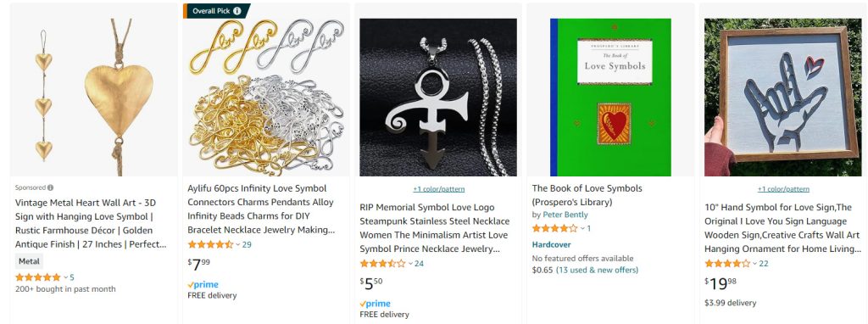Screen dimensions: 868x324
Task: Select the Hardcover format option
Action: tap(551, 245)
